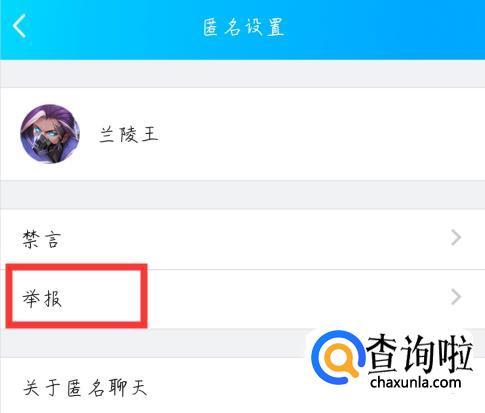The image size is (485, 413).
Task: Tap the 兰陵王 anonymous nickname
Action: point(129,135)
